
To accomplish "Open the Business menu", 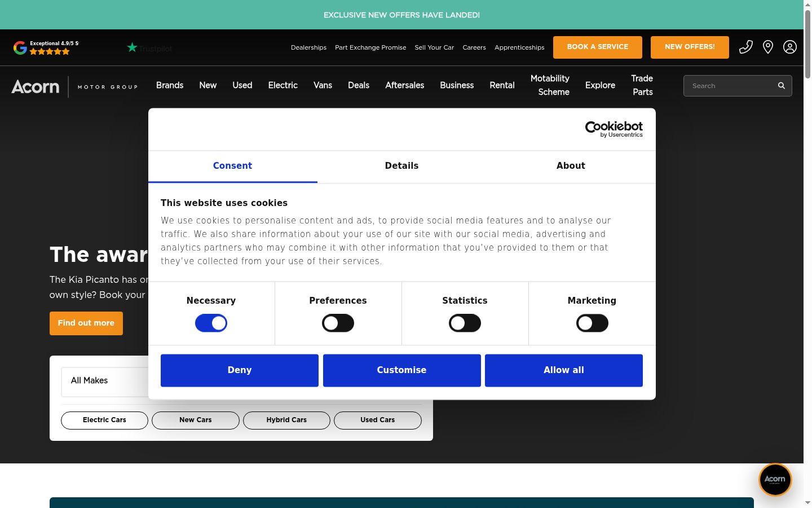I will pyautogui.click(x=457, y=85).
